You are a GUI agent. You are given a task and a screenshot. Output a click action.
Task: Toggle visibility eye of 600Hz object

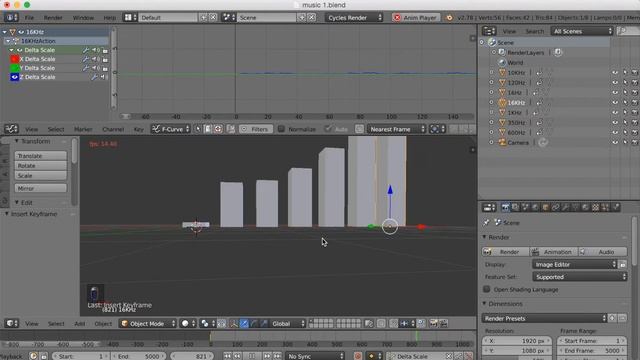[615, 133]
